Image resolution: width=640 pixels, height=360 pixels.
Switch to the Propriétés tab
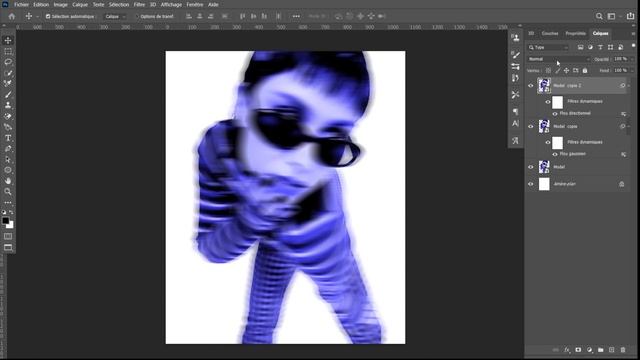click(x=576, y=33)
